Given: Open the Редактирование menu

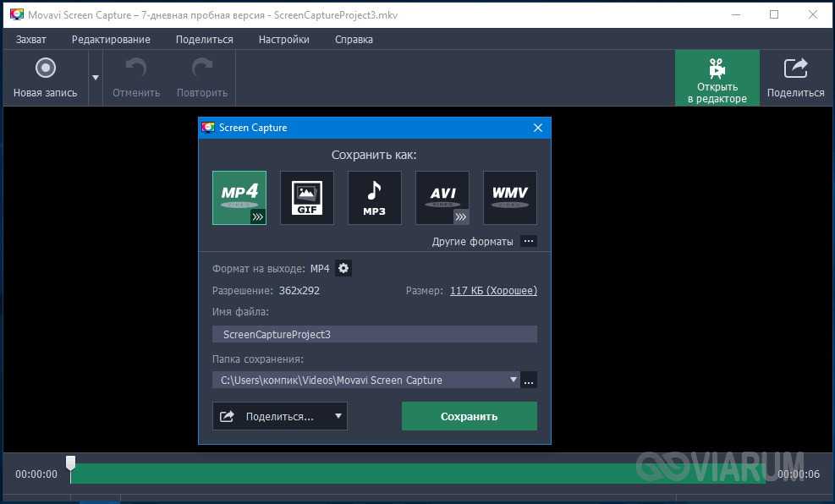Looking at the screenshot, I should pyautogui.click(x=111, y=40).
